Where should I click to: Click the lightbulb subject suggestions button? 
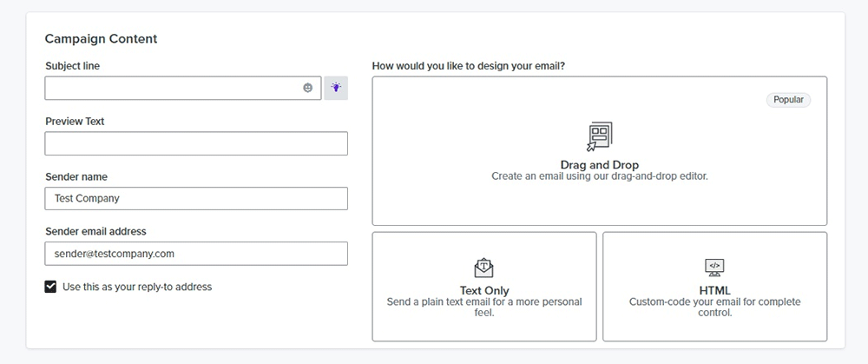tap(336, 88)
